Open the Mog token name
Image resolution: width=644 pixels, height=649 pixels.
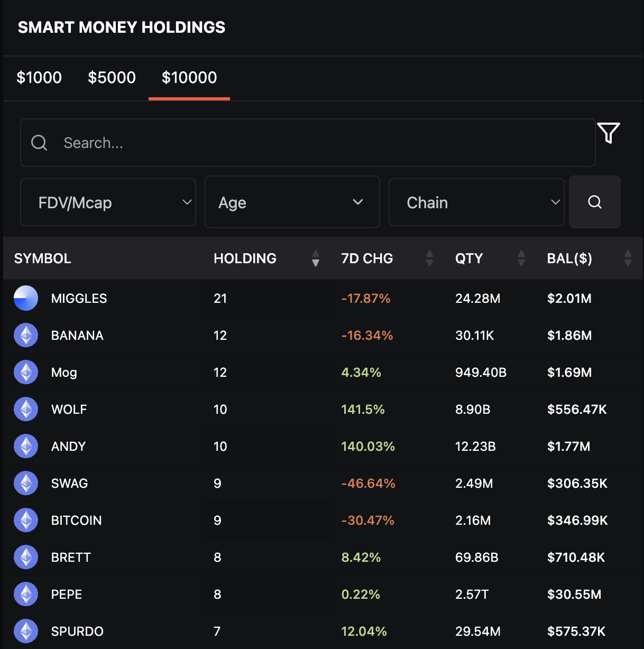64,373
